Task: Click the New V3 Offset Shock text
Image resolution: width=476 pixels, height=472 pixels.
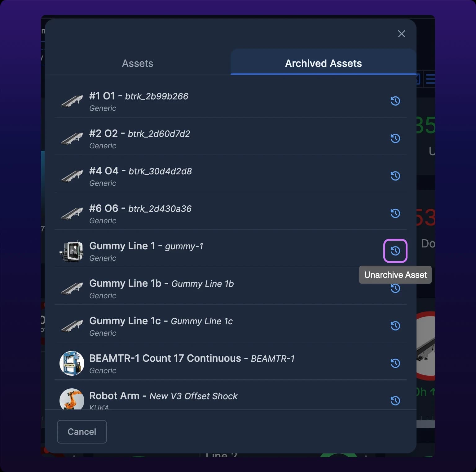Action: pyautogui.click(x=193, y=396)
